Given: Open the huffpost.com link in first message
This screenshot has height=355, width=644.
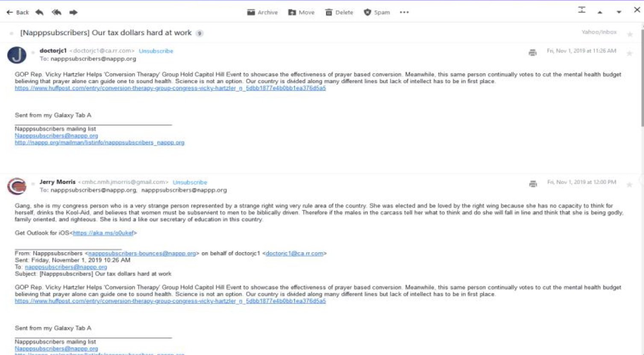Looking at the screenshot, I should [x=170, y=88].
